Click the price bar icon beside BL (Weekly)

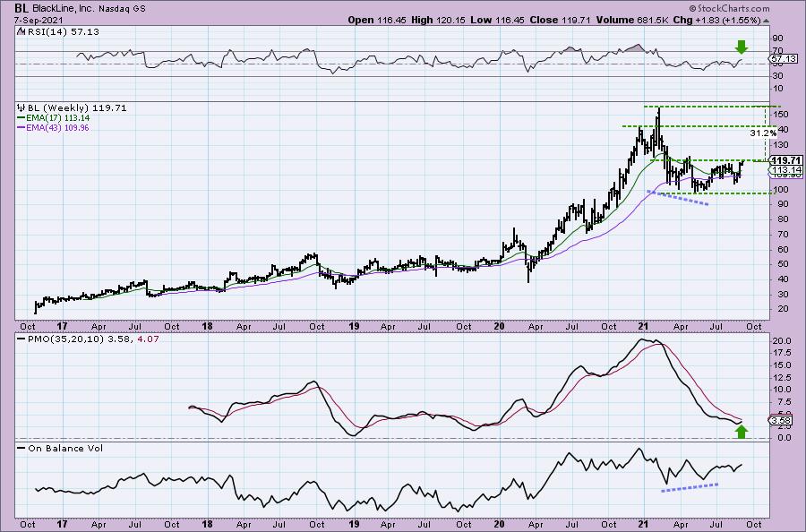pyautogui.click(x=21, y=108)
